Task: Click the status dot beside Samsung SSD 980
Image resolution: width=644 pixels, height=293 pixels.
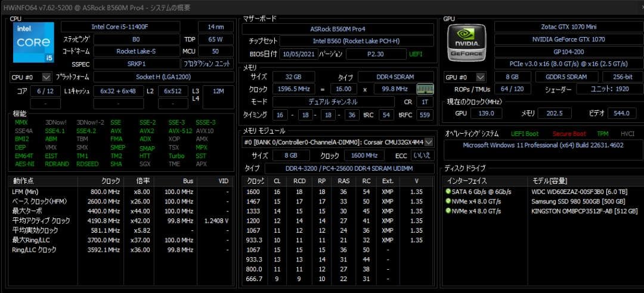Action: [x=448, y=201]
